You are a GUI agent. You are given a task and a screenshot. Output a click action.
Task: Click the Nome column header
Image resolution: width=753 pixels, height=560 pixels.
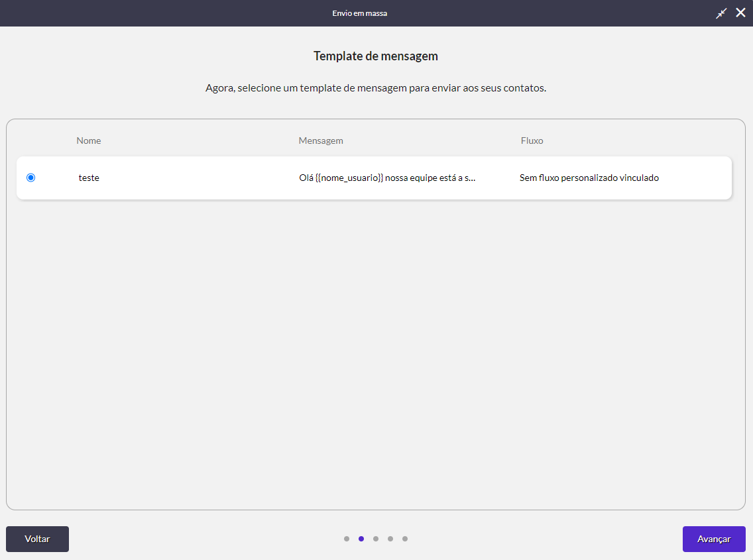(x=89, y=140)
